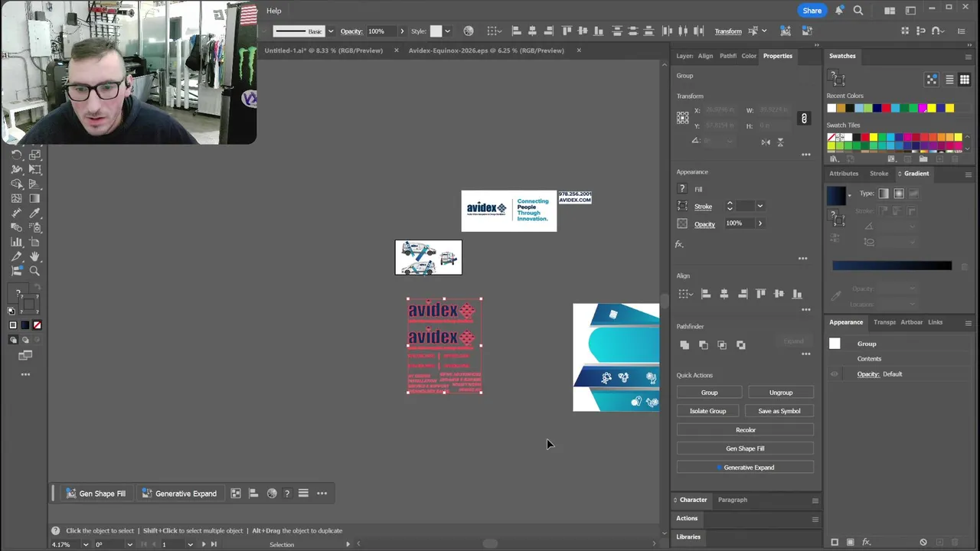Screen dimensions: 980x551
Task: Select Freeform Gradient type
Action: point(913,194)
